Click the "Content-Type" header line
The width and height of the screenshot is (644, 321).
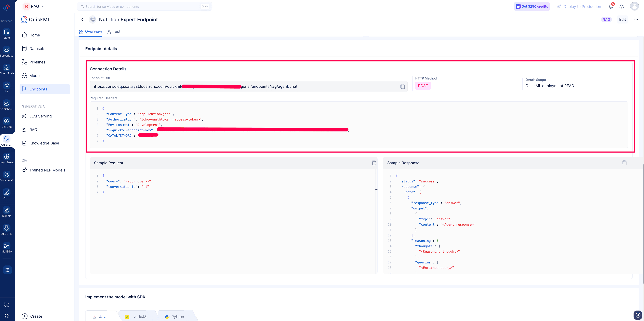click(140, 114)
